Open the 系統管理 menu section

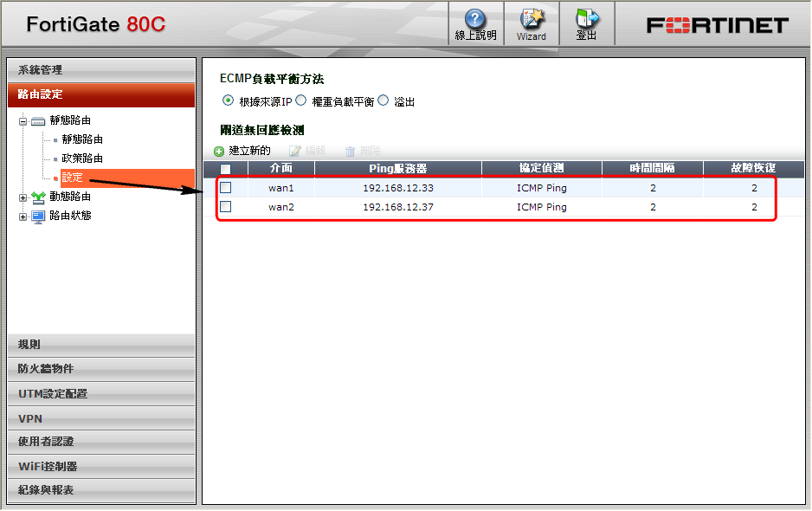pos(101,70)
